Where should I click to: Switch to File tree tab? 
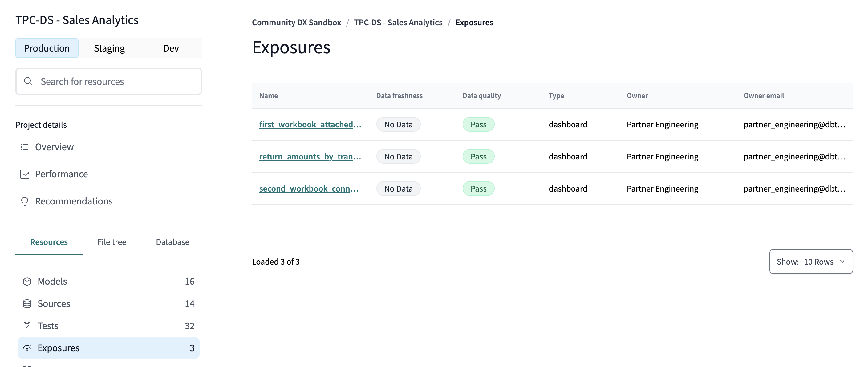pos(111,242)
